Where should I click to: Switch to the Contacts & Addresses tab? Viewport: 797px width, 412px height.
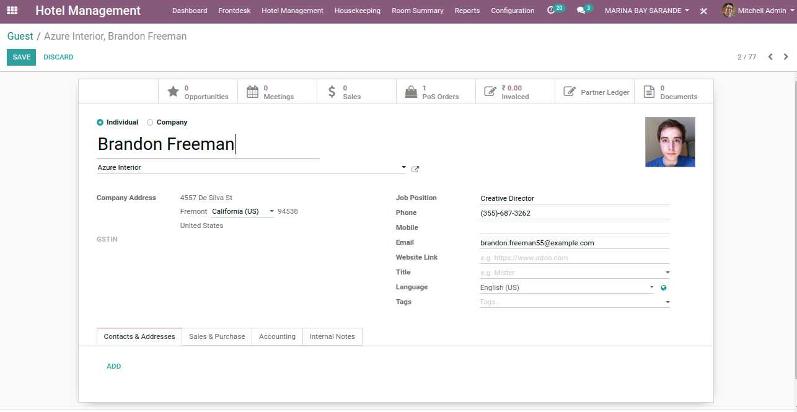[x=139, y=337]
